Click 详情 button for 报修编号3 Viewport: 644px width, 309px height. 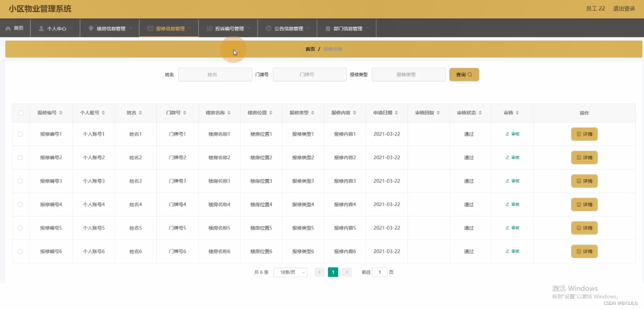click(584, 181)
